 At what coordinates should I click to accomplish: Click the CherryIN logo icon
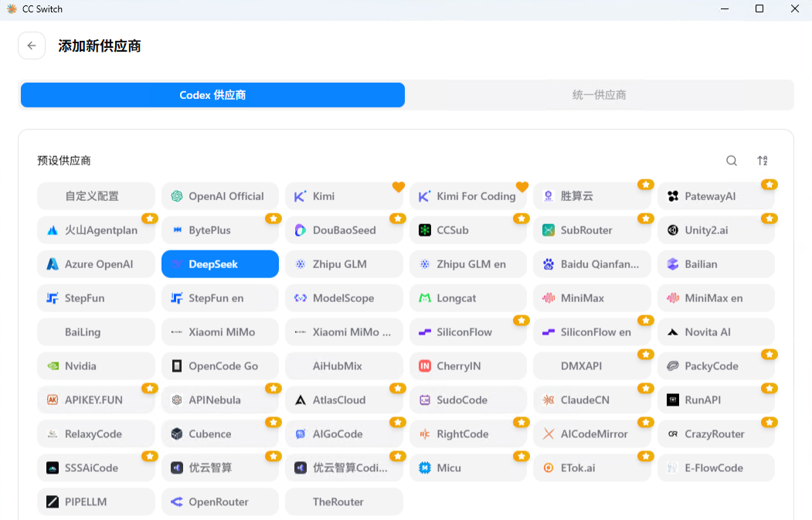coord(425,366)
